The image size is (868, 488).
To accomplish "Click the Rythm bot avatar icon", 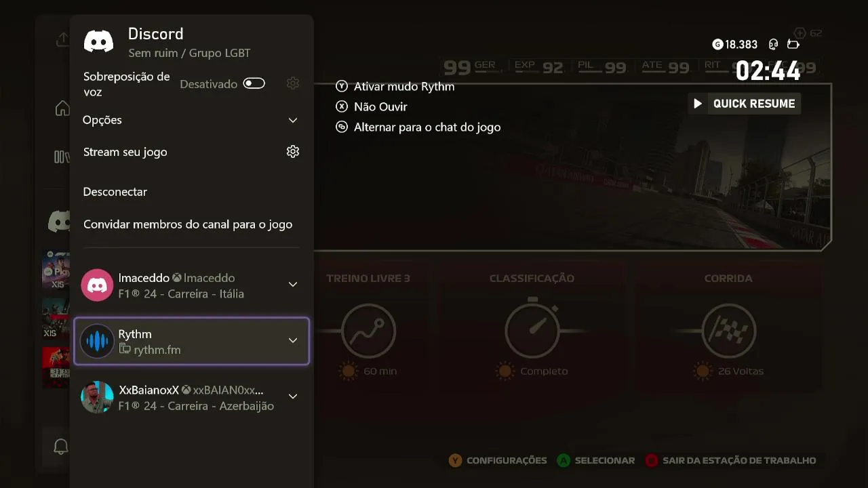I will 97,341.
